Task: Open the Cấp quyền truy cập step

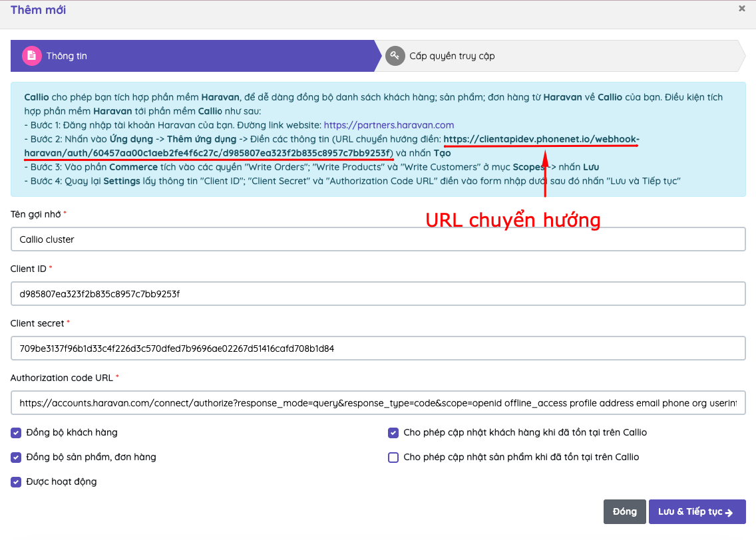Action: click(452, 56)
